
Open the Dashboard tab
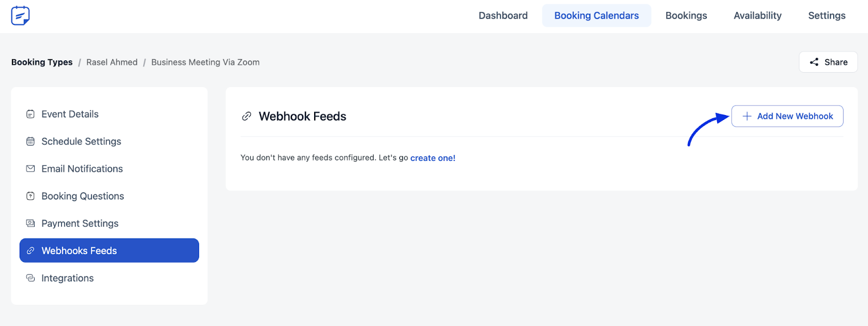pyautogui.click(x=503, y=16)
